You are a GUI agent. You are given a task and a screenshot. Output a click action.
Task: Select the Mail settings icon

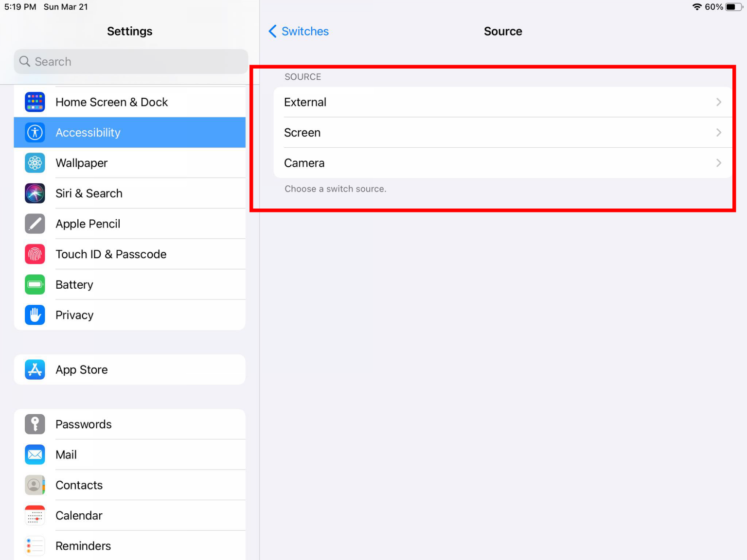[35, 455]
